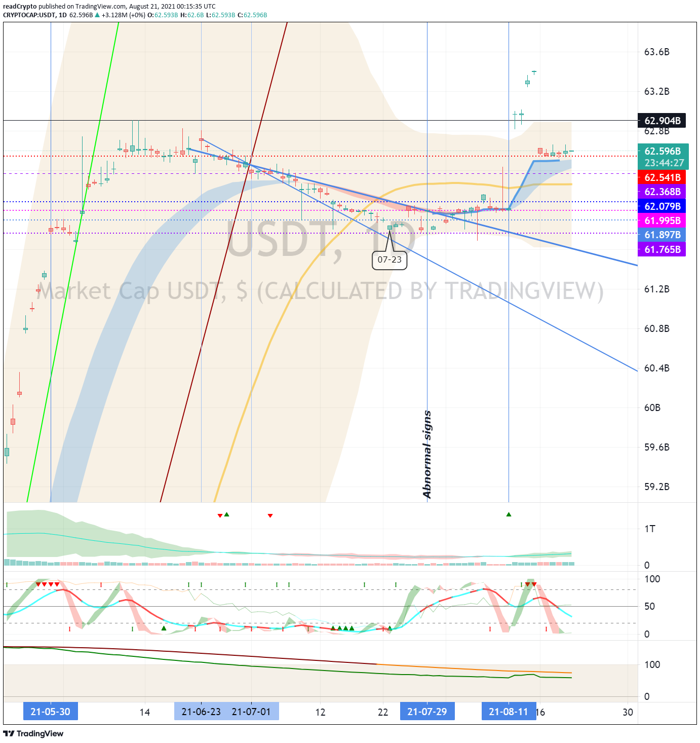Click the CRYPTOCAP:USDT, 1D symbol title
The width and height of the screenshot is (700, 743).
[x=35, y=15]
